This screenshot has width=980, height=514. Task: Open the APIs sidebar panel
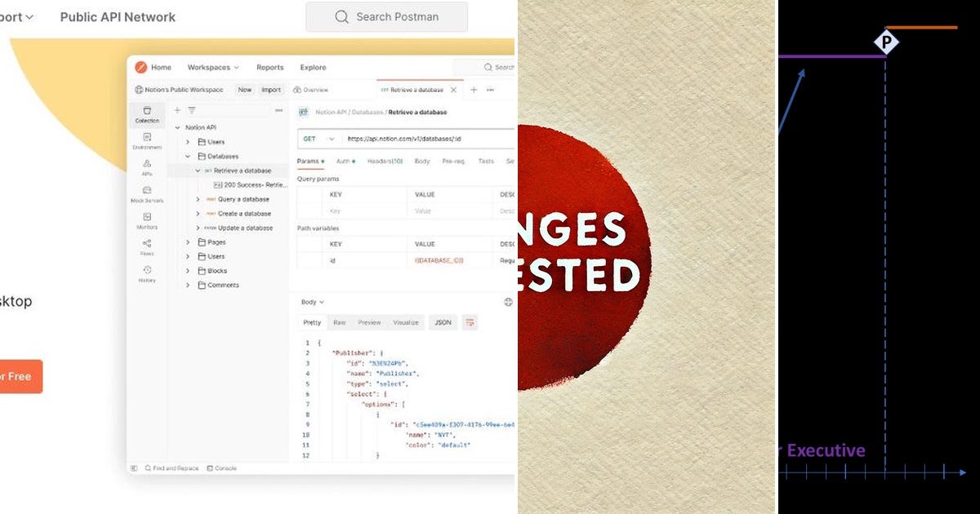[148, 165]
